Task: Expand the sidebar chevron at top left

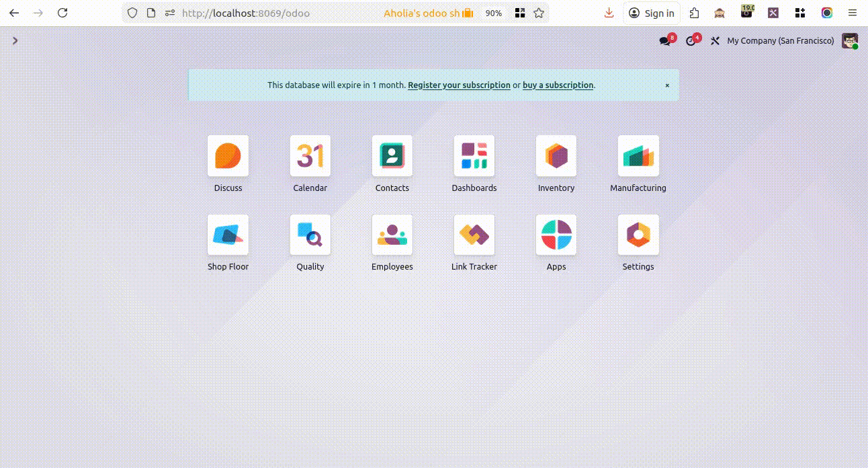Action: pyautogui.click(x=15, y=41)
